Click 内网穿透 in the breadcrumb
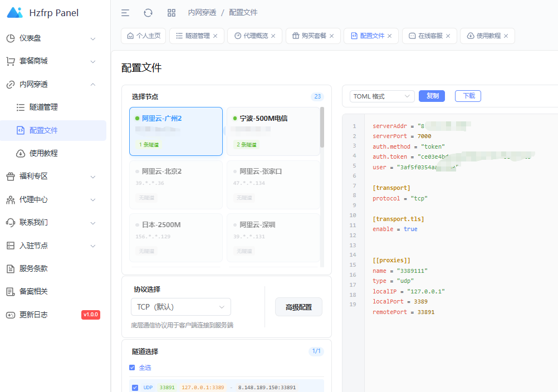 pyautogui.click(x=202, y=13)
